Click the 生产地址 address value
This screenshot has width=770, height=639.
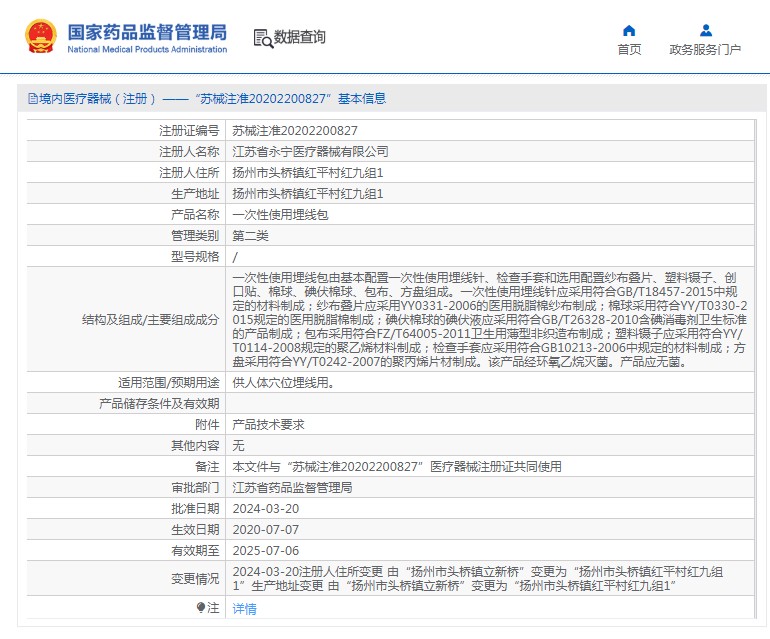coord(307,194)
